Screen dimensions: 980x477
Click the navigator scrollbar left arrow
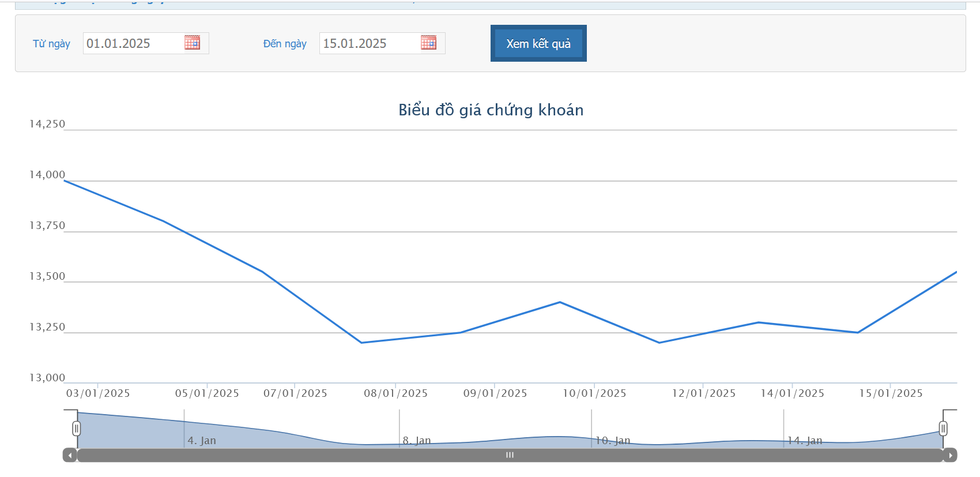click(70, 455)
